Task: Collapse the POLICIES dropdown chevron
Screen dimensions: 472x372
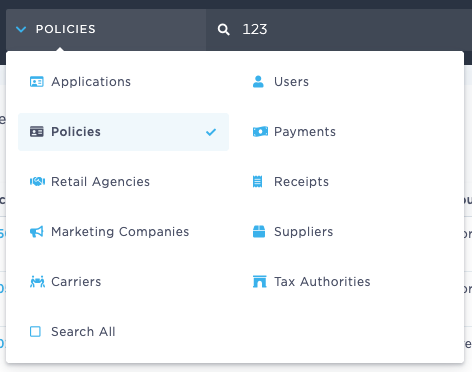Action: pyautogui.click(x=21, y=29)
